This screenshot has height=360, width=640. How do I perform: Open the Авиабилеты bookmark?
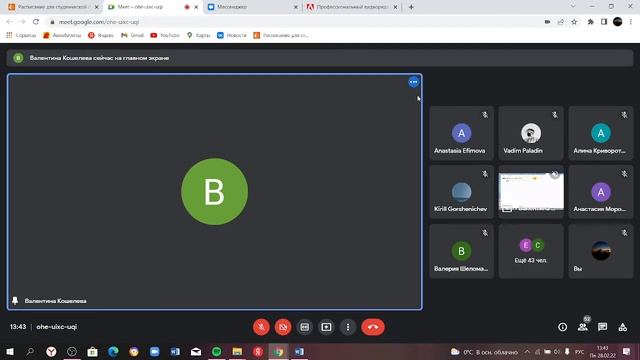62,36
